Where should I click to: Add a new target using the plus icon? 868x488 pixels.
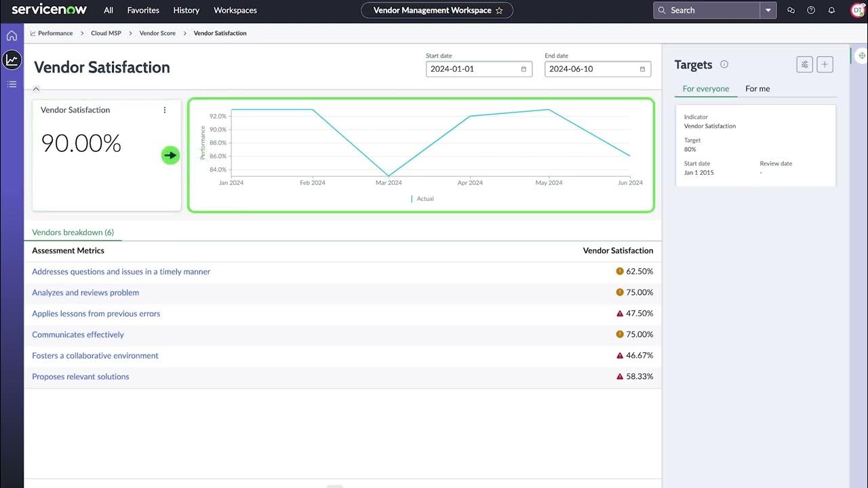click(825, 64)
